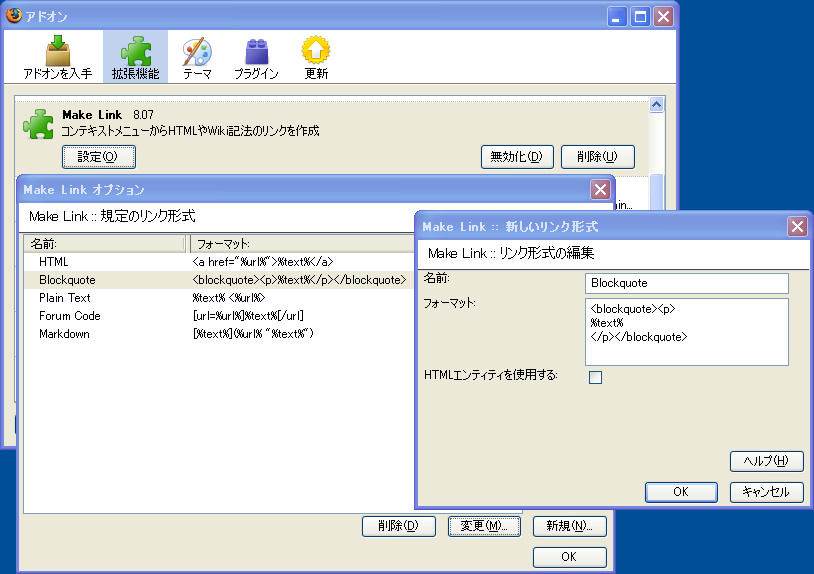Click the 新規(N)... new button
The height and width of the screenshot is (574, 814).
point(569,526)
